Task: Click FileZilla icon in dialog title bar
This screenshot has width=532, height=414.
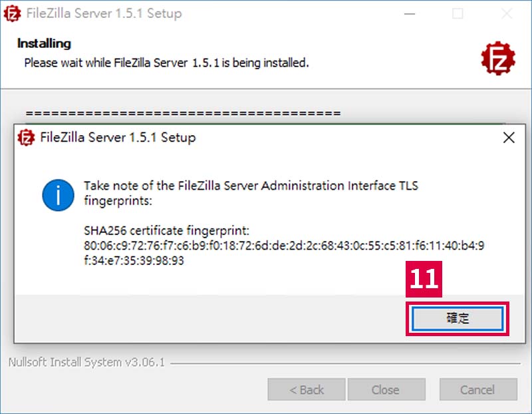Action: point(26,138)
